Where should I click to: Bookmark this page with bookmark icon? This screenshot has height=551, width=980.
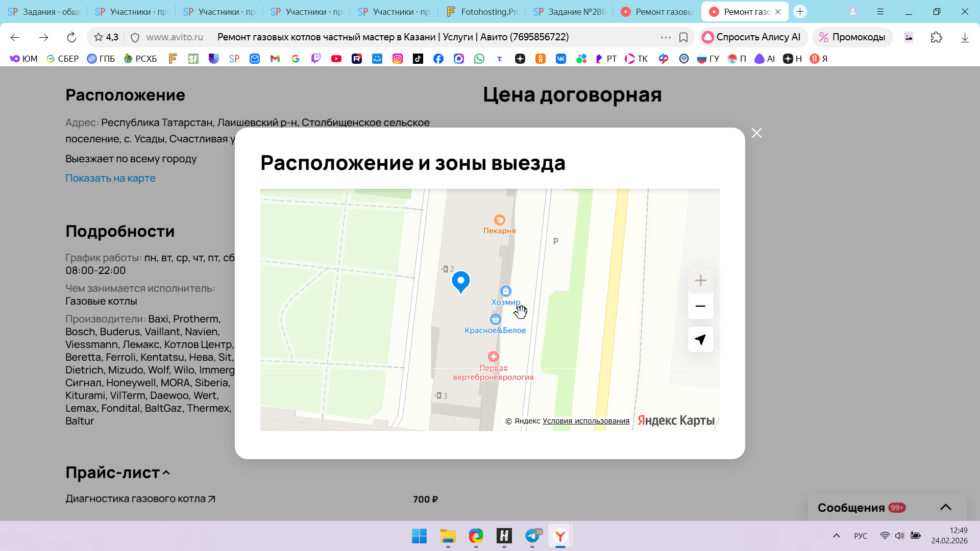pyautogui.click(x=683, y=37)
